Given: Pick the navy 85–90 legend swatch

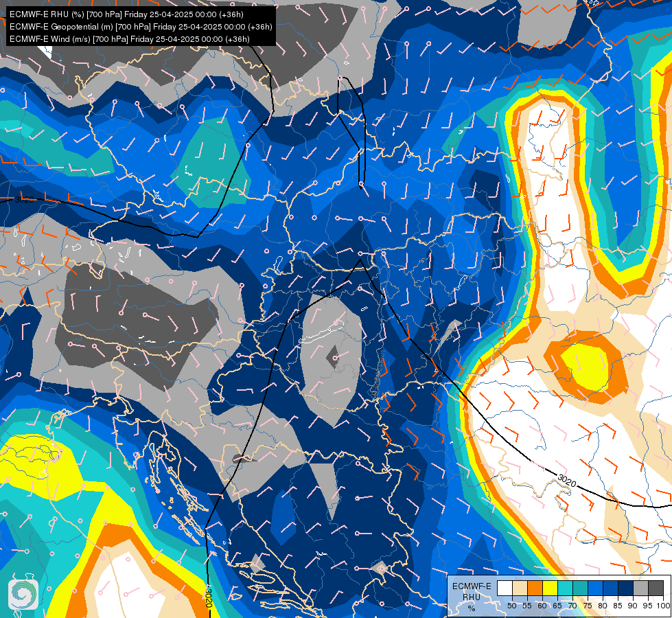Looking at the screenshot, I should tap(626, 588).
